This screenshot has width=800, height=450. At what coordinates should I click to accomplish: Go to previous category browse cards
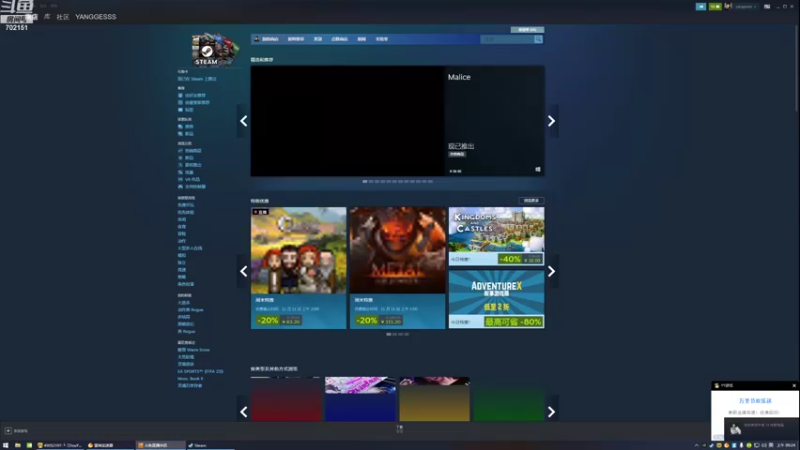[244, 411]
